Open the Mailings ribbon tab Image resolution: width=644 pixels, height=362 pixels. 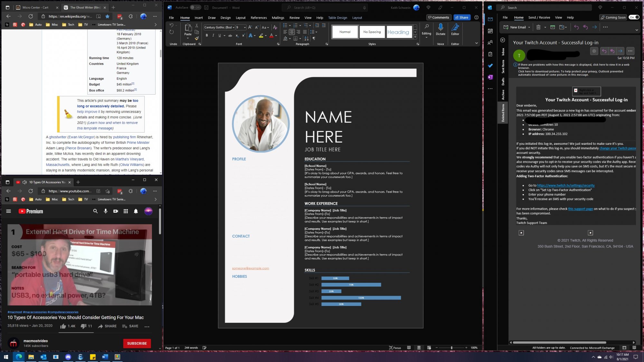tap(278, 18)
